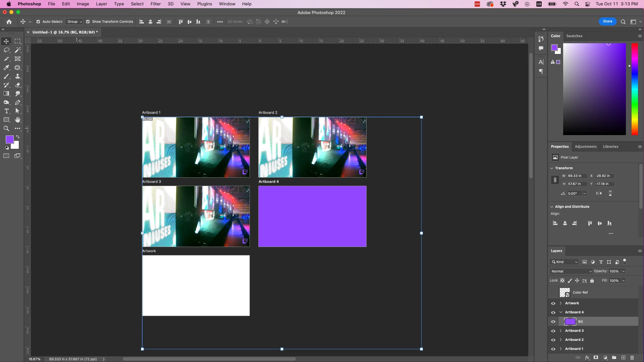Uncheck the Auto-Select checkbox
This screenshot has width=644, height=362.
pos(38,22)
